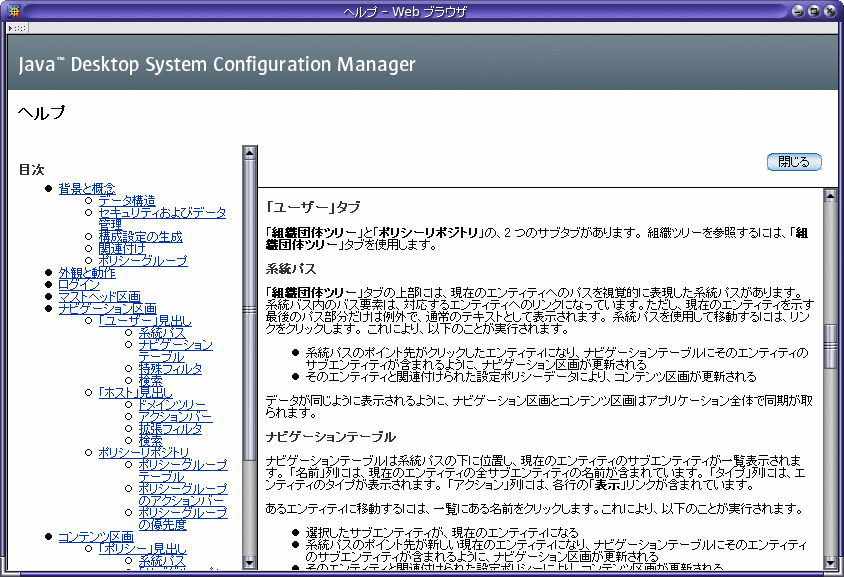Minimize the help browser window
Image resolution: width=844 pixels, height=577 pixels.
(x=798, y=10)
